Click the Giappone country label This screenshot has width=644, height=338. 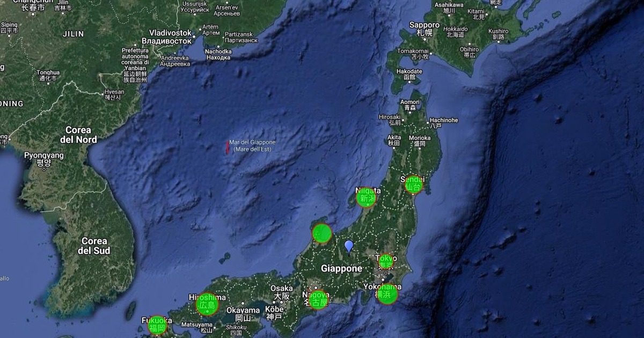pos(341,268)
